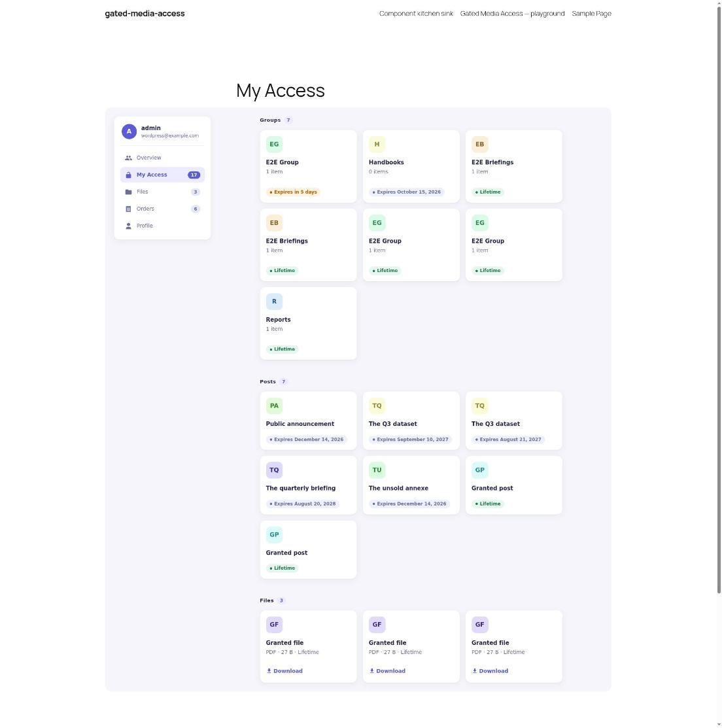This screenshot has width=722, height=728.
Task: Open The unsold annexe post title
Action: (398, 489)
